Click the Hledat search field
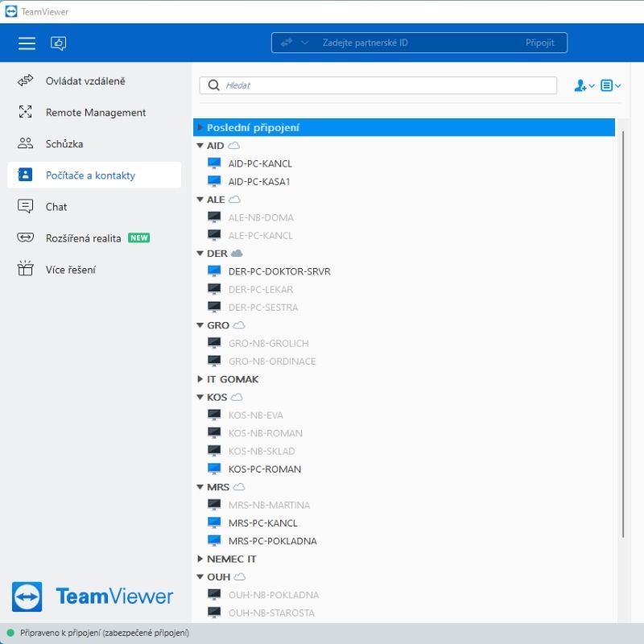Image resolution: width=644 pixels, height=644 pixels. [x=378, y=85]
